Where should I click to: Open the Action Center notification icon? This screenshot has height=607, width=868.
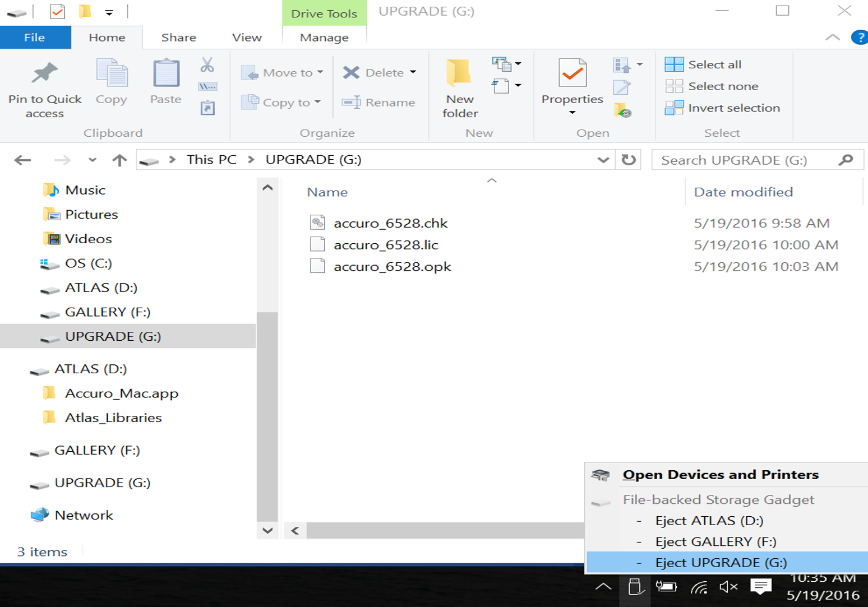coord(761,587)
